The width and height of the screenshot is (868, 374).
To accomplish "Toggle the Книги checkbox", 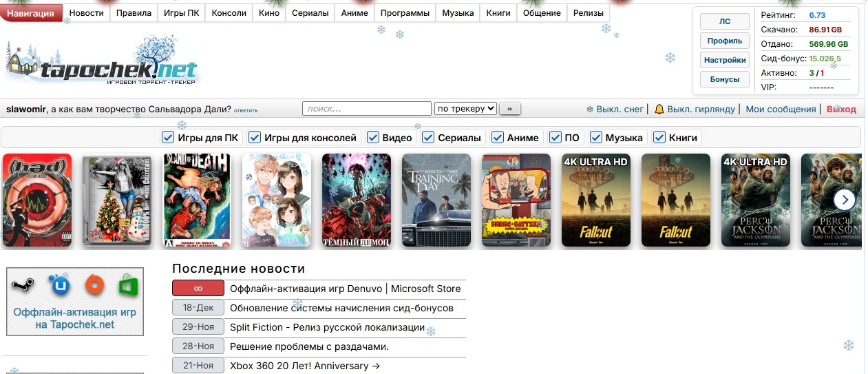I will [x=659, y=137].
